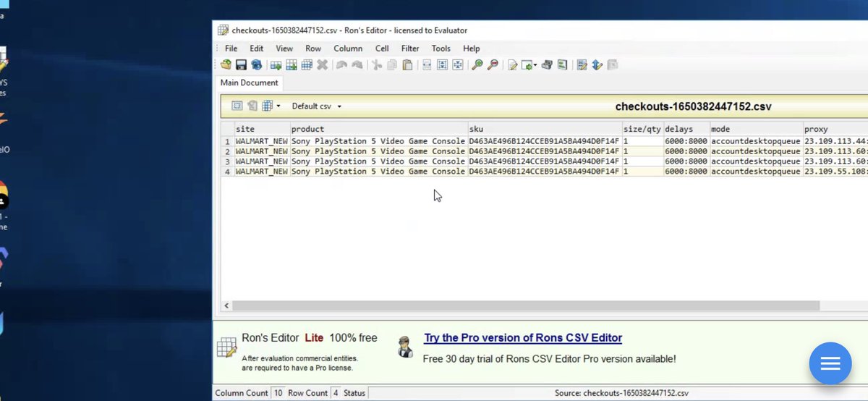The width and height of the screenshot is (868, 401).
Task: Click the horizontal scrollbar thumb
Action: [526, 305]
